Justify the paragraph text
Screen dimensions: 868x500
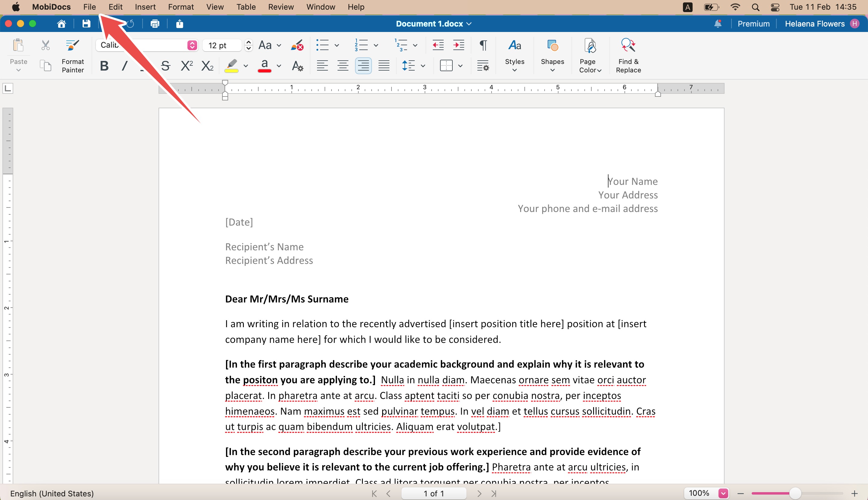click(384, 65)
